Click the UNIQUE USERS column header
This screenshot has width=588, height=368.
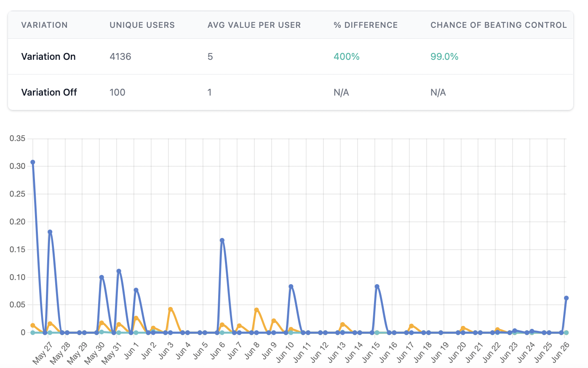click(142, 25)
